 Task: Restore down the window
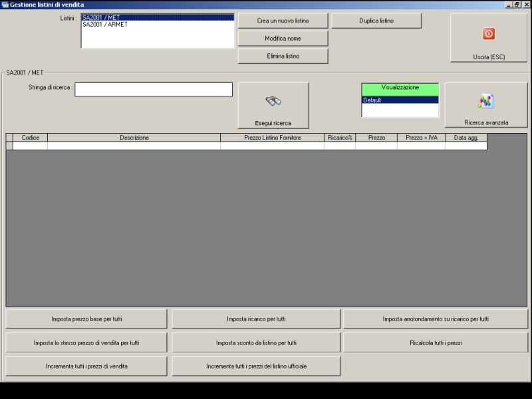[517, 5]
